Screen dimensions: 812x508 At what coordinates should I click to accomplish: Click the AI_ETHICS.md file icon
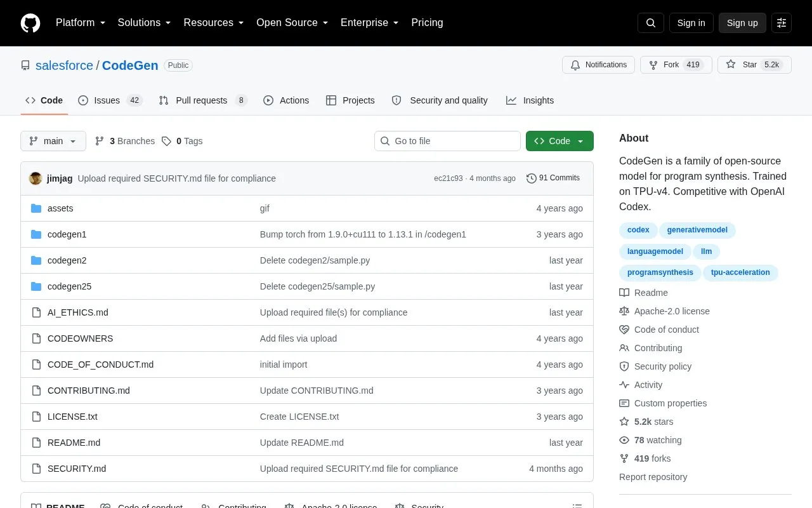36,312
